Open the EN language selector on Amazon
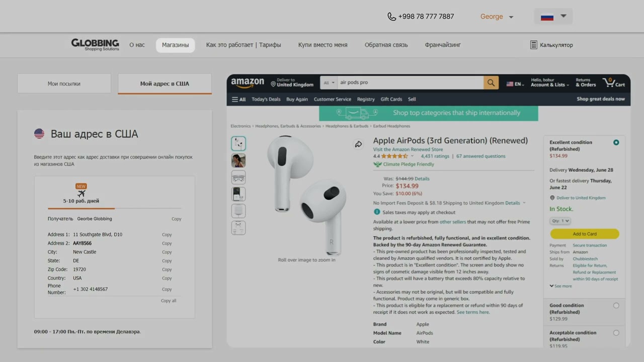 coord(515,84)
